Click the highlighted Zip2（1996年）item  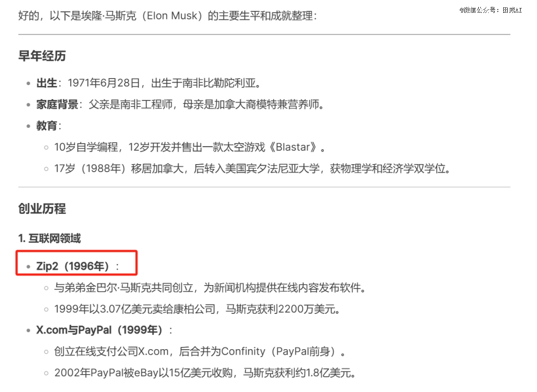coord(73,266)
